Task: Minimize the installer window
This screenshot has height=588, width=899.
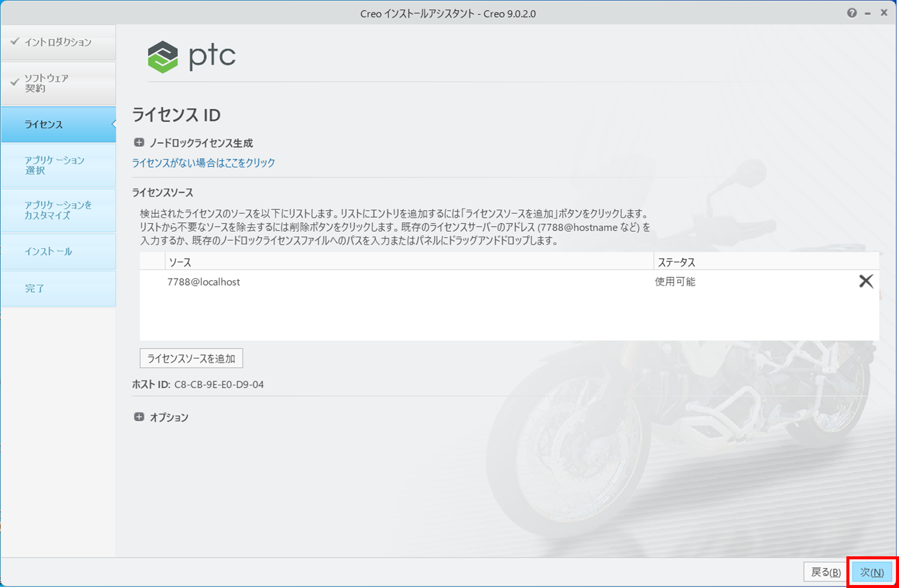Action: (867, 13)
